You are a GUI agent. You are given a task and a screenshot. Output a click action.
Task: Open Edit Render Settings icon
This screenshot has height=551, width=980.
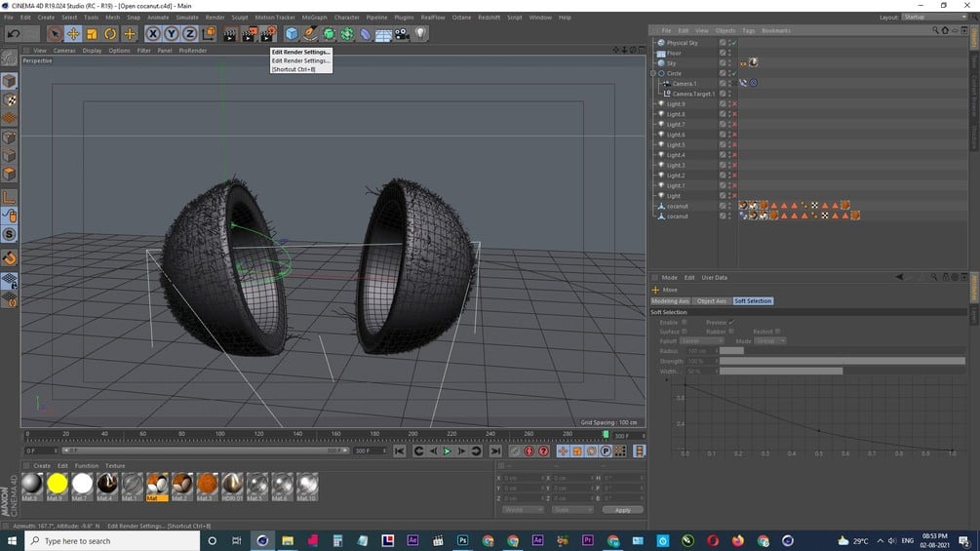click(267, 34)
